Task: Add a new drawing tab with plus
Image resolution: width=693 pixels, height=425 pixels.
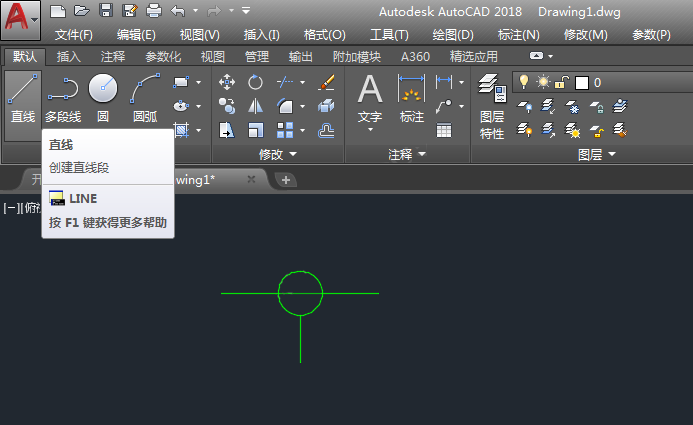Action: (x=286, y=180)
